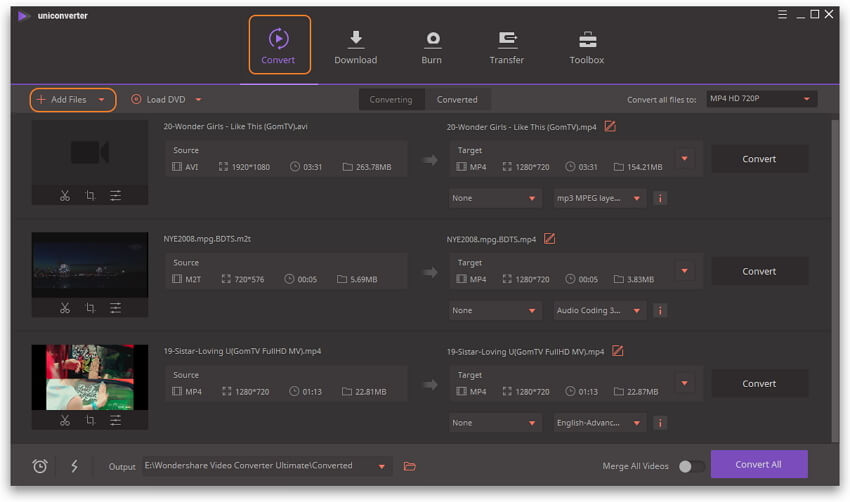Select source name 20-Wonder Girls - Like This (GomTV).avi
850x502 pixels.
[x=235, y=126]
